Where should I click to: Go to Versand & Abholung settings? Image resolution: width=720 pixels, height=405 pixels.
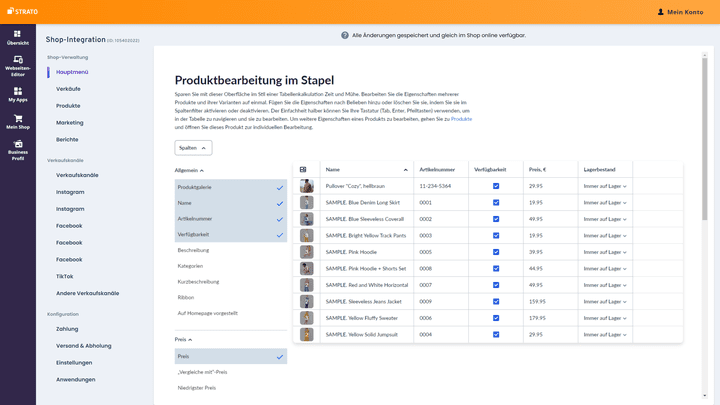[x=83, y=346]
